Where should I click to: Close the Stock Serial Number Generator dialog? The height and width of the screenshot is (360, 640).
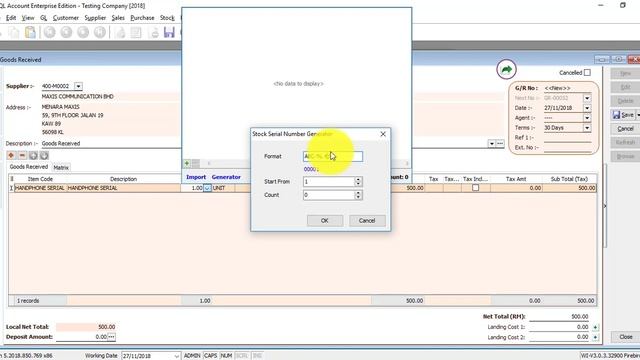[x=383, y=134]
